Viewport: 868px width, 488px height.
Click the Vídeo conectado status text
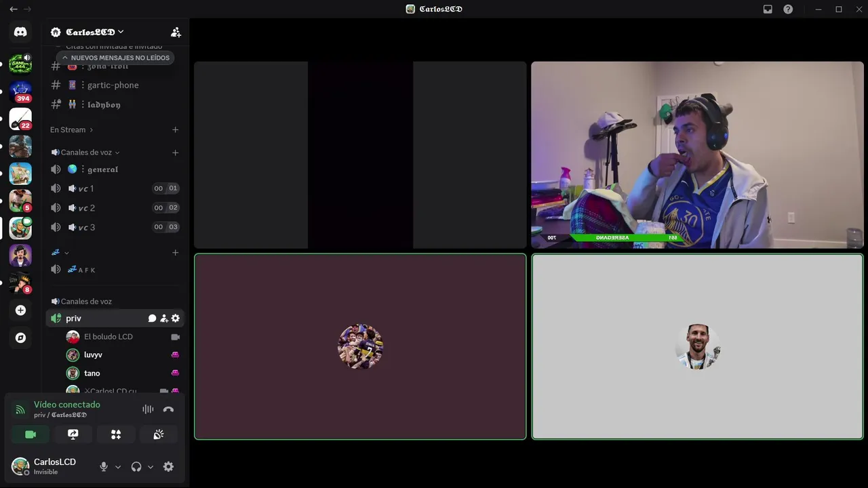[x=67, y=405]
